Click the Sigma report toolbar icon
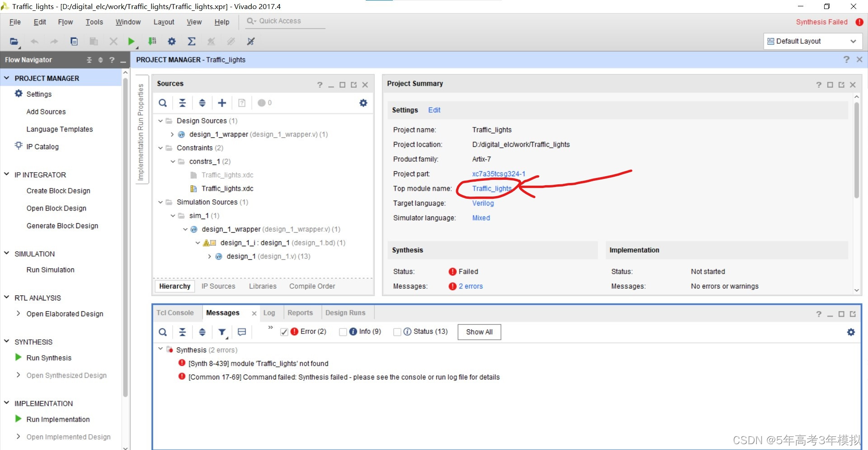The image size is (868, 450). click(192, 42)
